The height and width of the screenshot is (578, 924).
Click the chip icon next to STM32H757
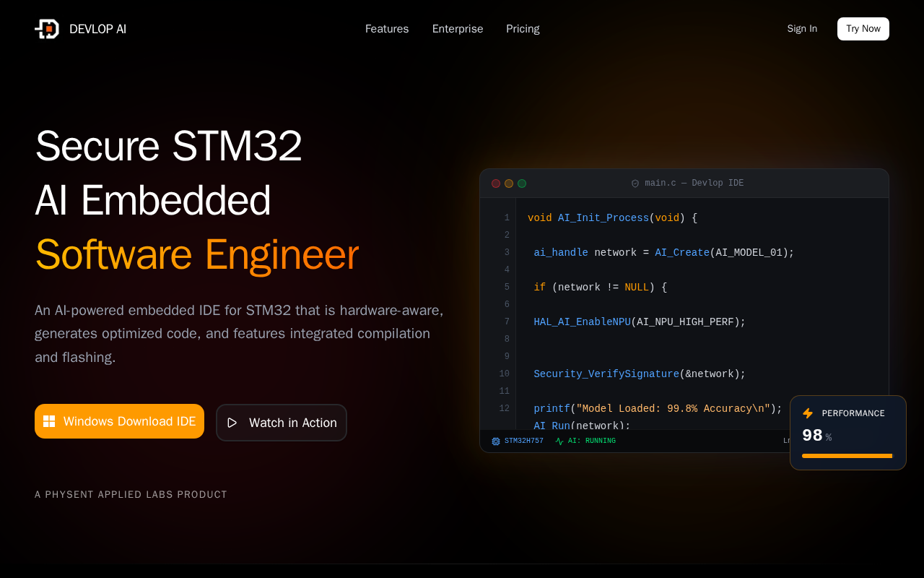[496, 441]
